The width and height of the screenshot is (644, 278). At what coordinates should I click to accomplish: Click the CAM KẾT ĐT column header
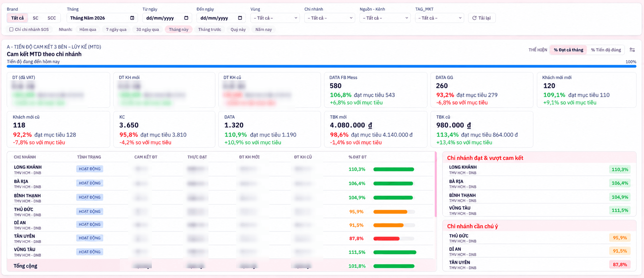pos(146,157)
